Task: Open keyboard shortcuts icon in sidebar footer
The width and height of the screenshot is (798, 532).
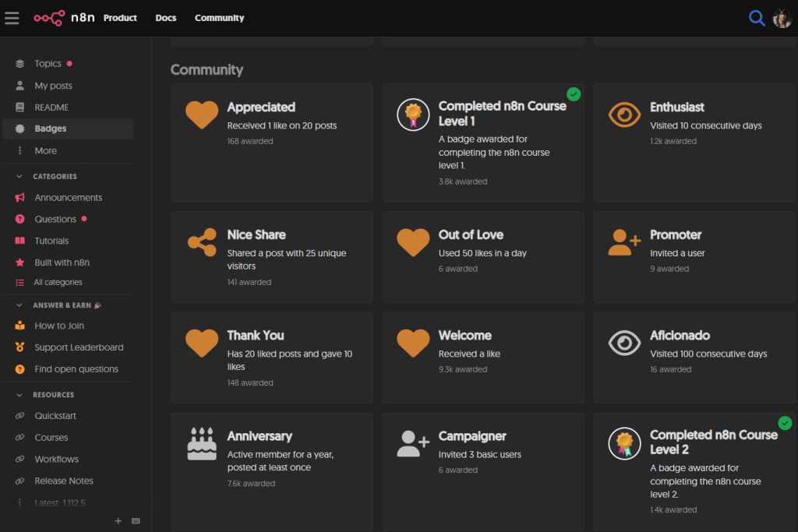Action: [x=136, y=521]
